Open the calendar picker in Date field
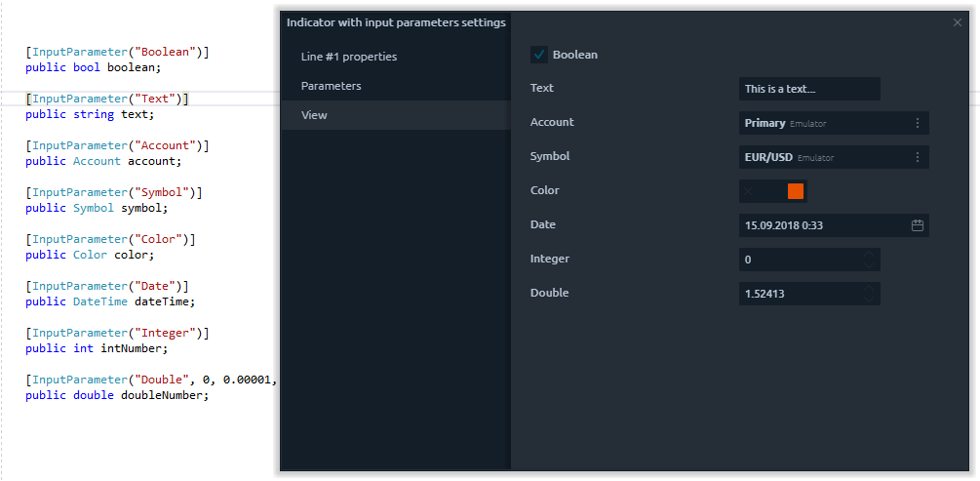Screen dimensions: 980x481 917,225
